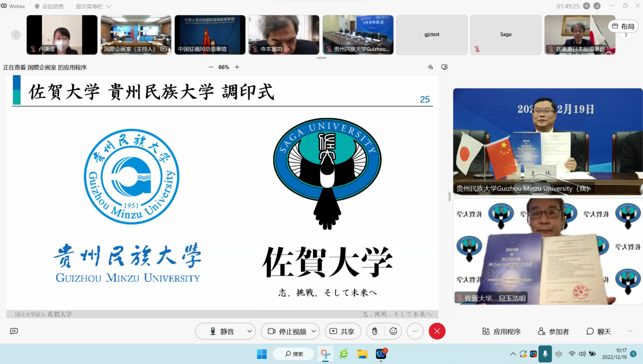
Task: Open the 参加者 participants panel
Action: pos(554,332)
